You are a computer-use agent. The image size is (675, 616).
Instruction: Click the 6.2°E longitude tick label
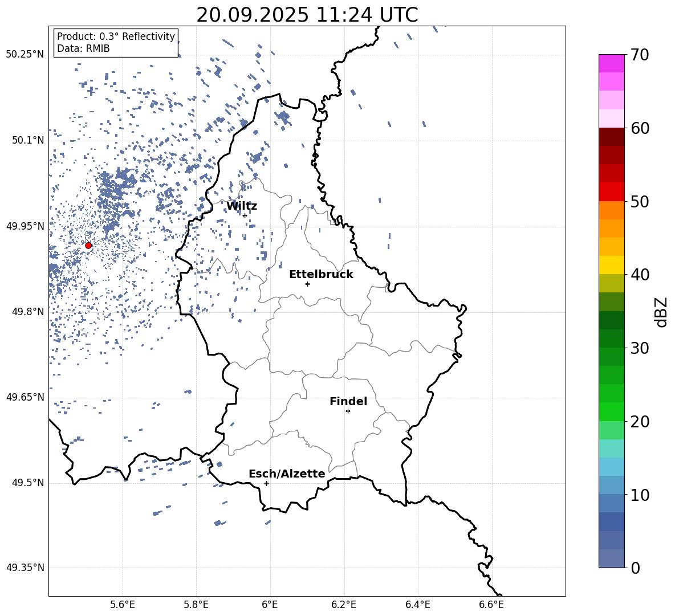(x=344, y=604)
